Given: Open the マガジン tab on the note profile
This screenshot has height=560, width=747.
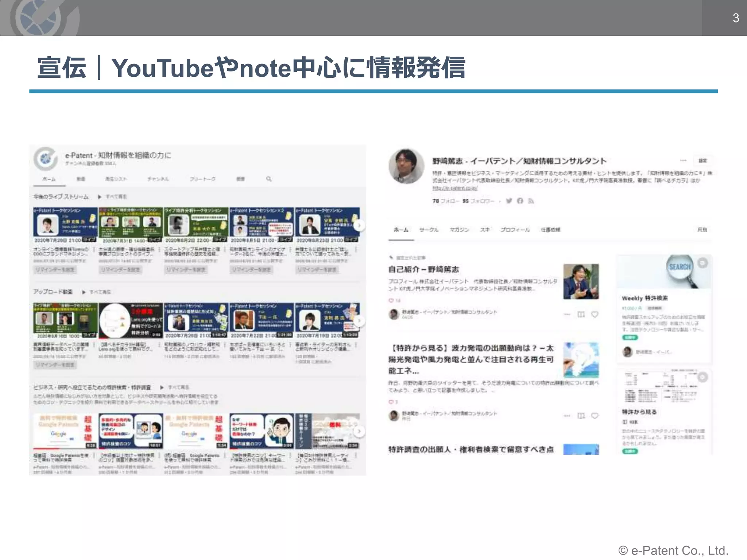Looking at the screenshot, I should point(459,230).
